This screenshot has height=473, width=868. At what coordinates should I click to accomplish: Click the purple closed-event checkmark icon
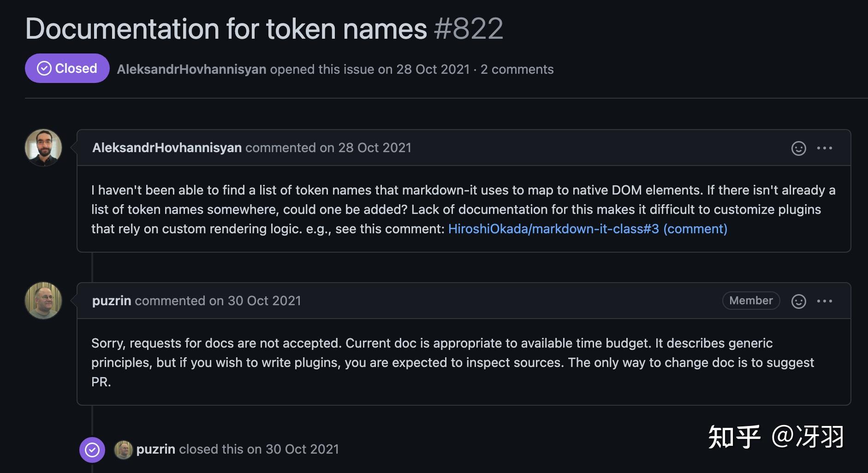tap(92, 449)
